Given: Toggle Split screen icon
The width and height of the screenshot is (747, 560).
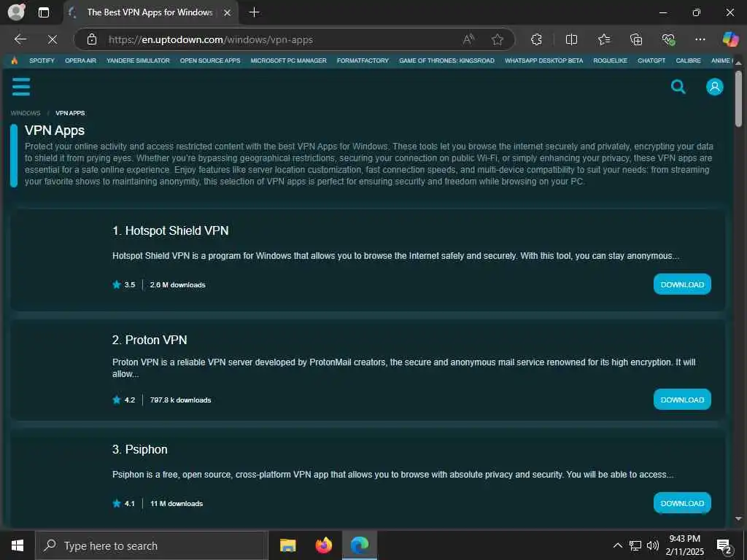Looking at the screenshot, I should click(x=571, y=39).
